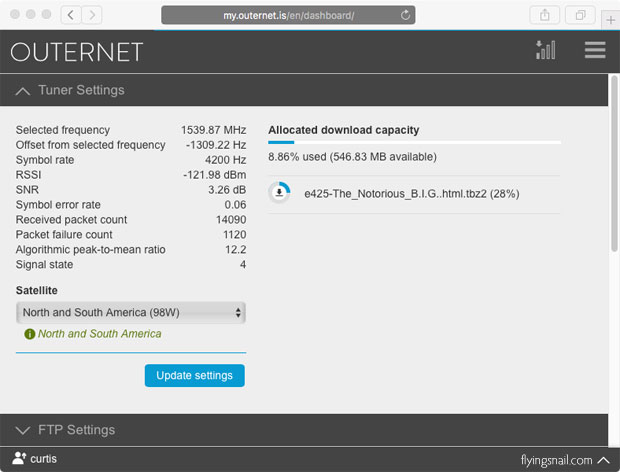Open the hamburger menu icon
Screen dimensions: 620x472
tap(595, 50)
